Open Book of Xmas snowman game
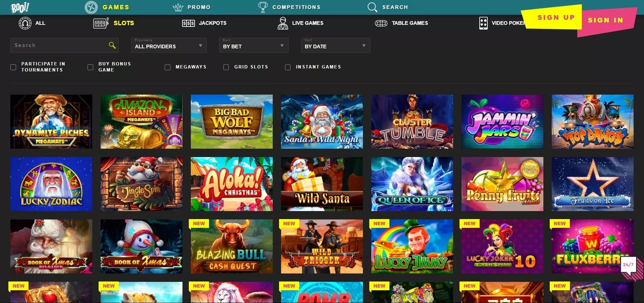Image resolution: width=644 pixels, height=303 pixels. pos(142,246)
